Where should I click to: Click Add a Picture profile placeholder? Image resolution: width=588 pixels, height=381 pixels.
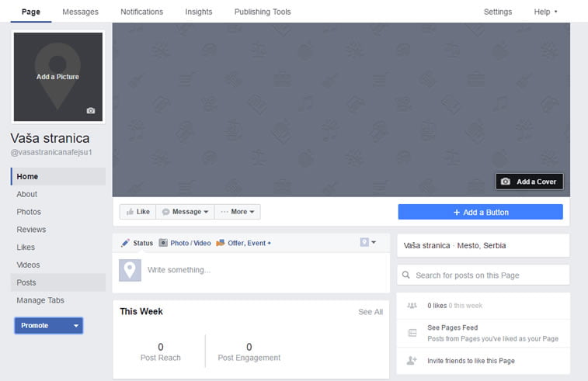click(x=57, y=77)
